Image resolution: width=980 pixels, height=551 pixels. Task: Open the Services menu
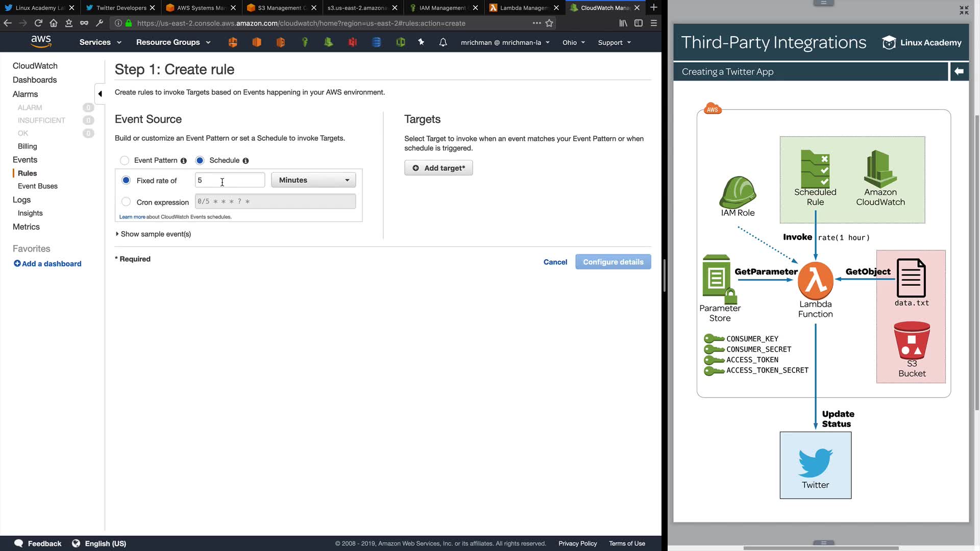click(x=100, y=42)
